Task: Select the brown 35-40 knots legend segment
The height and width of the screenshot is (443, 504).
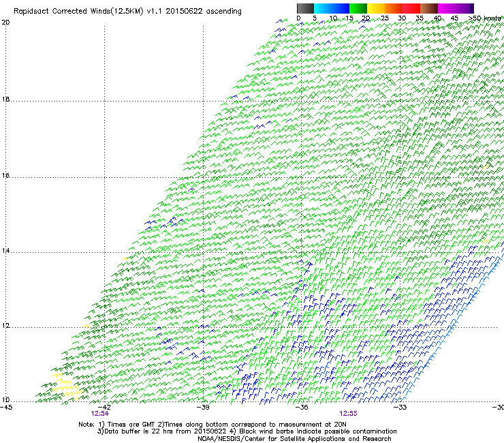Action: point(429,8)
